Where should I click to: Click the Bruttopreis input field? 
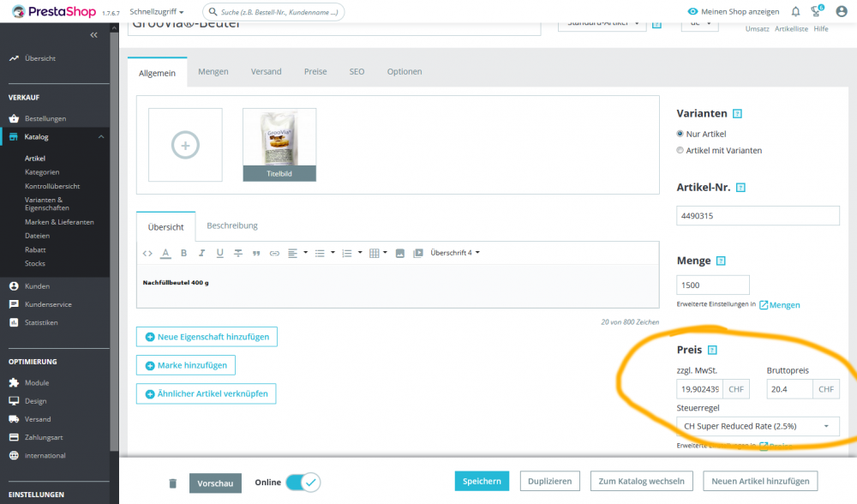789,389
